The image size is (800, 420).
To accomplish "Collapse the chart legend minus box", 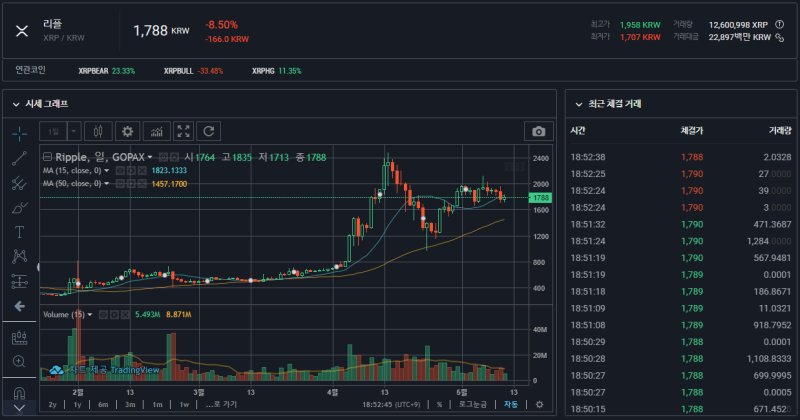I will click(47, 157).
